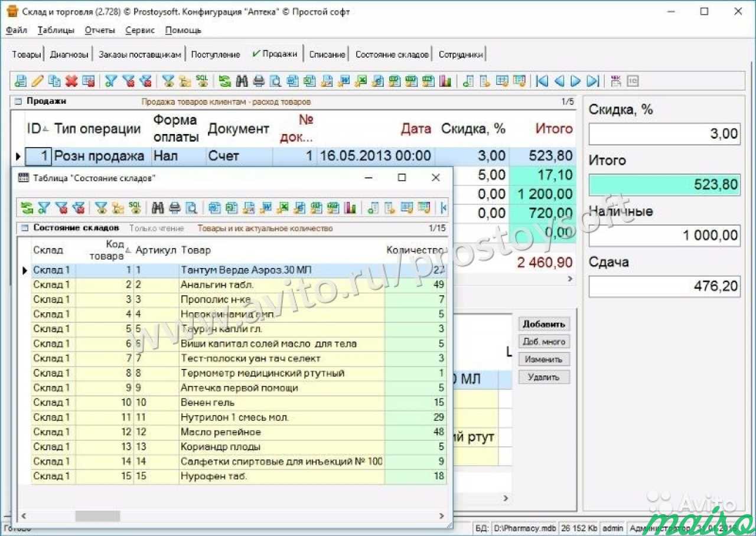
Task: Open the Таблицы menu
Action: coord(56,30)
